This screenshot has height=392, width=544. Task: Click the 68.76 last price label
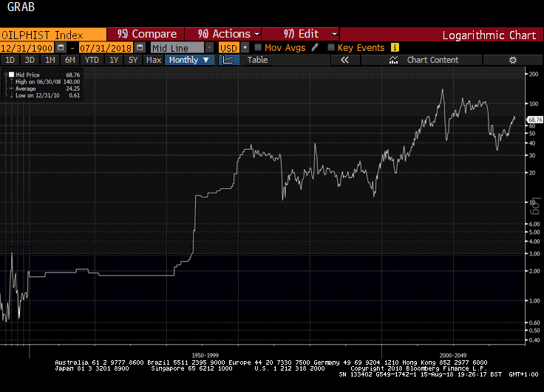coord(534,120)
